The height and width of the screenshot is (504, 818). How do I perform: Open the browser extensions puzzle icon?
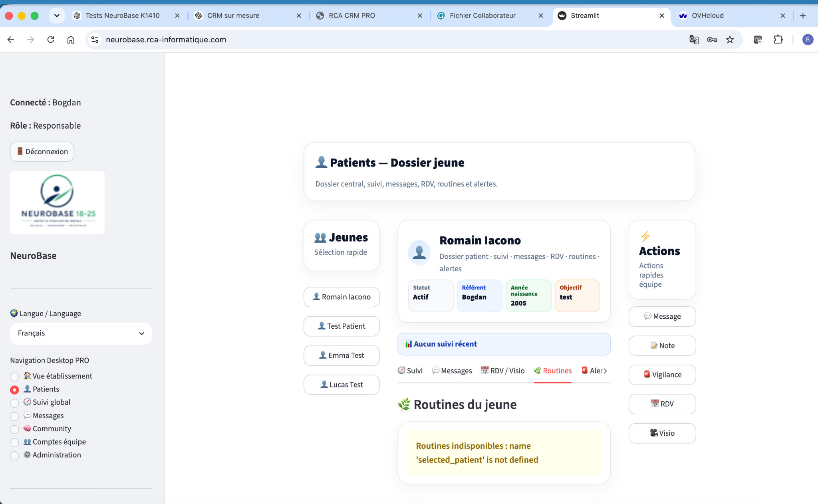pos(778,40)
